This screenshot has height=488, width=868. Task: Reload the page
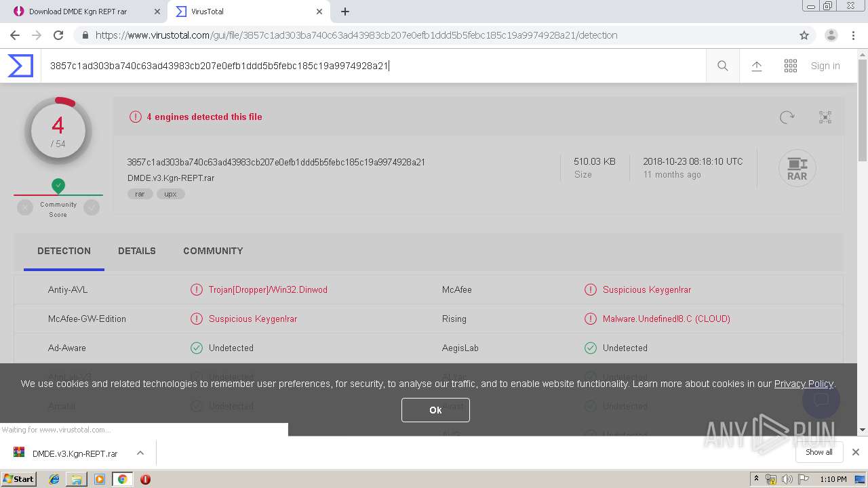(58, 35)
